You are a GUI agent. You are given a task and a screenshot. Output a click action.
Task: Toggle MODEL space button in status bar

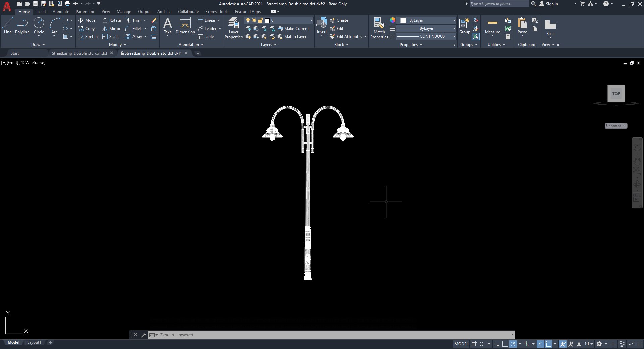pos(461,344)
